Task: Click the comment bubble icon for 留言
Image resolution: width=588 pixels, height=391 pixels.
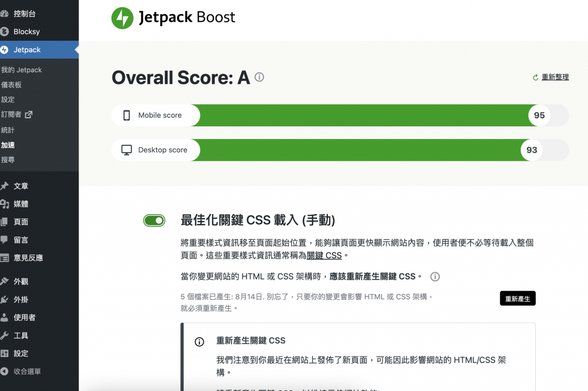Action: (x=4, y=240)
